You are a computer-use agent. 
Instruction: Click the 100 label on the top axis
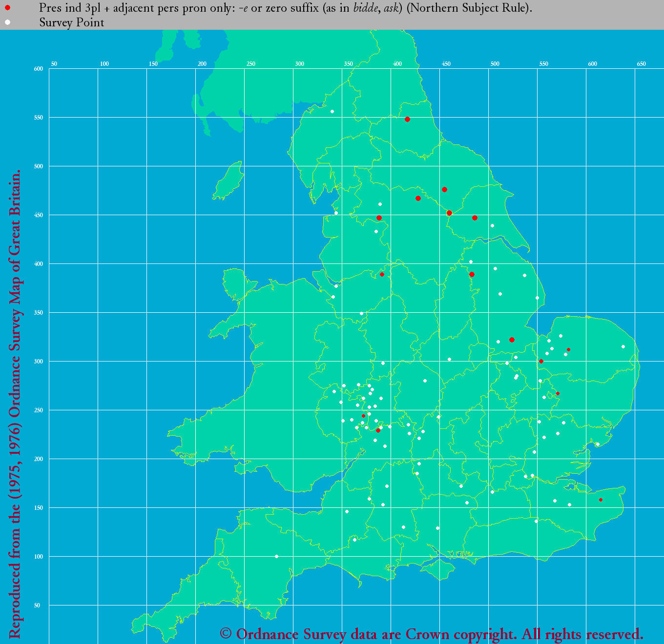click(x=104, y=64)
